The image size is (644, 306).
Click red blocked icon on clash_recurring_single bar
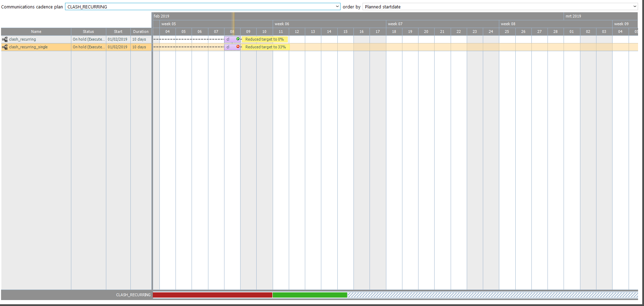click(238, 47)
